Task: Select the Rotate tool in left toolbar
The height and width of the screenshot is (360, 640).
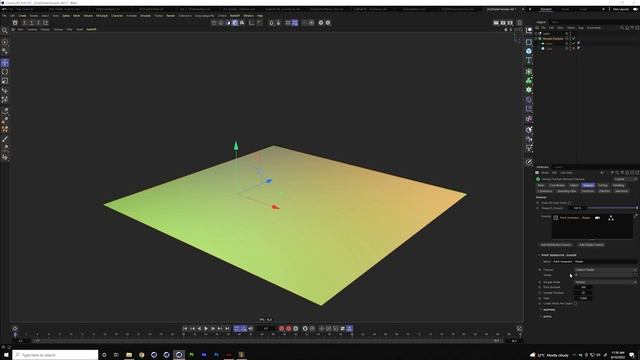Action: coord(5,72)
